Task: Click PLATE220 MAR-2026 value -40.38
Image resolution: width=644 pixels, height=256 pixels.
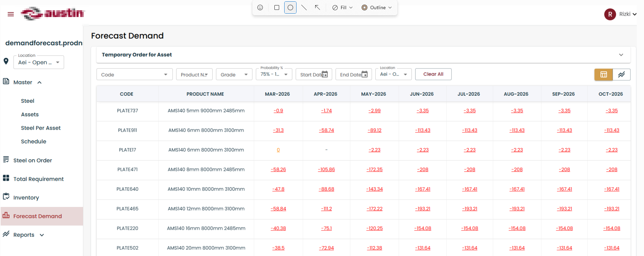Action: point(278,228)
